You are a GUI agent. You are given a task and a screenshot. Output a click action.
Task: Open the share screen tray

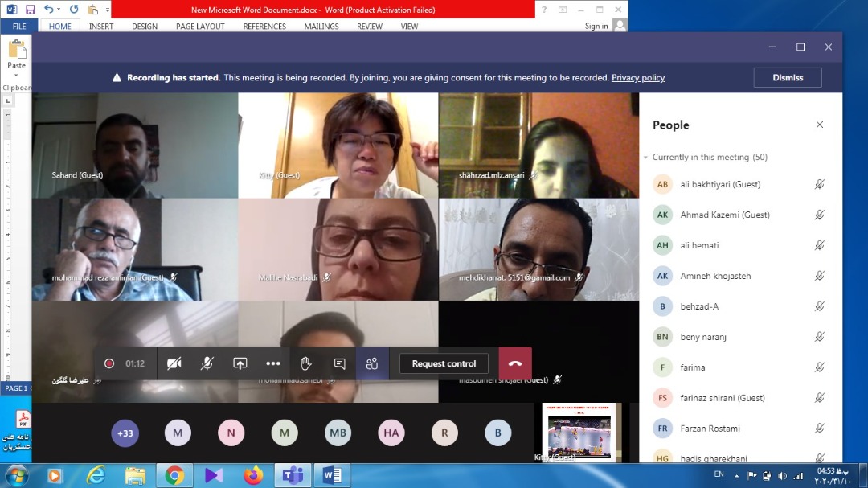pyautogui.click(x=240, y=363)
